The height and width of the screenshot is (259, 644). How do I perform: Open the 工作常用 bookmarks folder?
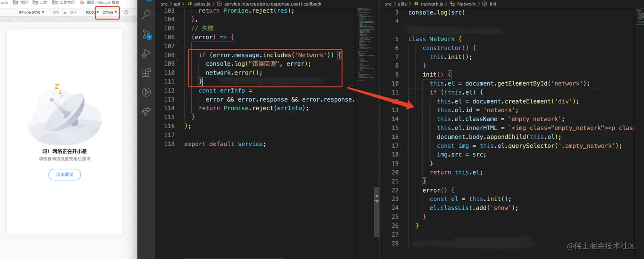(64, 3)
